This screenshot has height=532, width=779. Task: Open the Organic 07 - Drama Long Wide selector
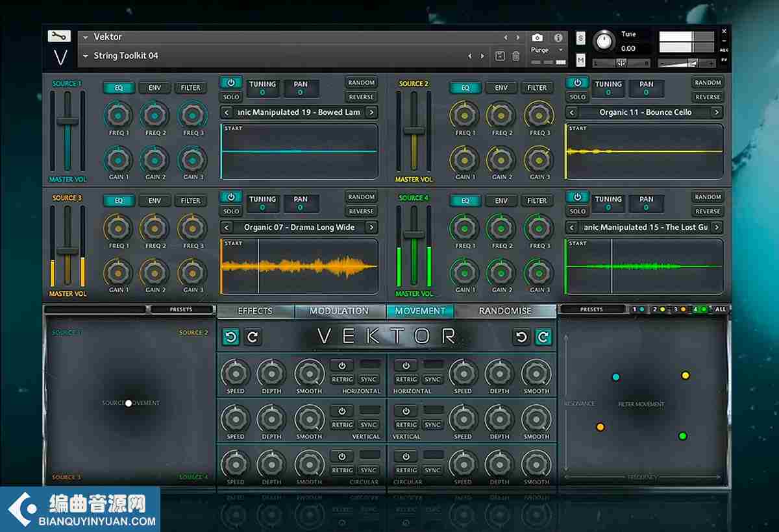(x=299, y=227)
